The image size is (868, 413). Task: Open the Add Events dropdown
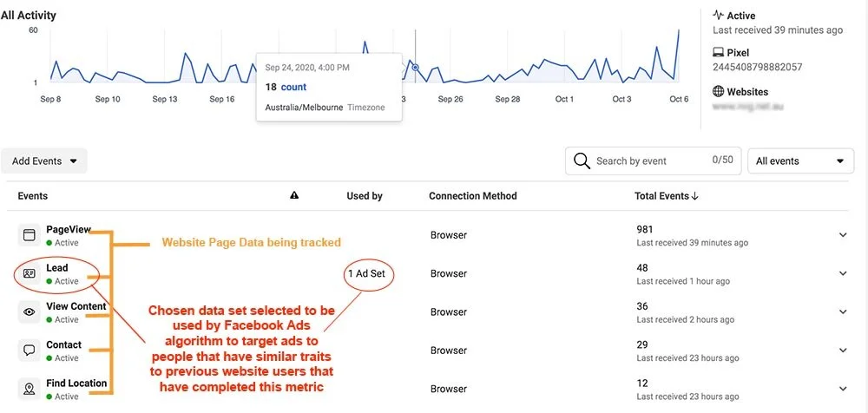click(x=44, y=161)
